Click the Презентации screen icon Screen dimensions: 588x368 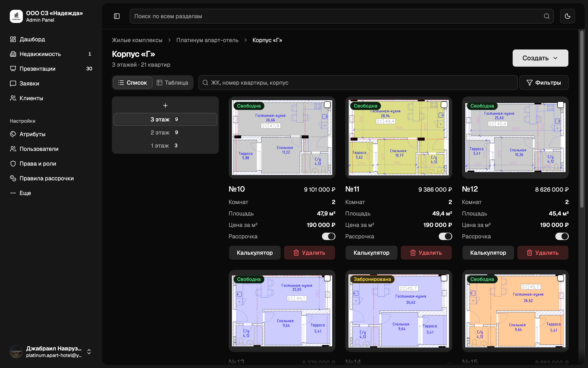(x=13, y=69)
